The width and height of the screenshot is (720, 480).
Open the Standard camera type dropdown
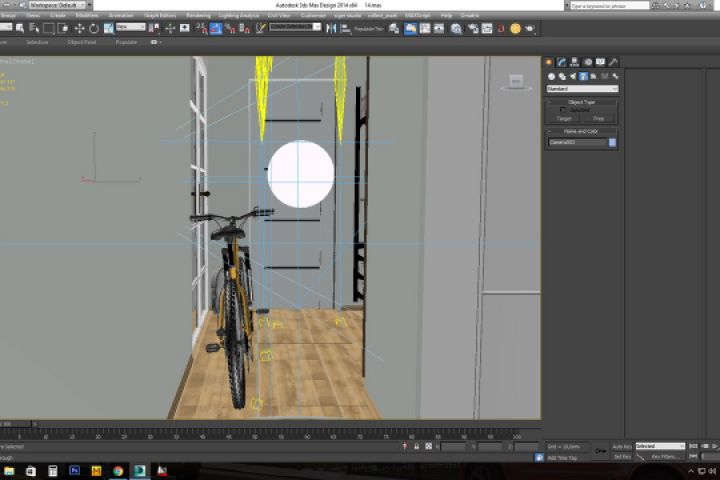pyautogui.click(x=582, y=89)
